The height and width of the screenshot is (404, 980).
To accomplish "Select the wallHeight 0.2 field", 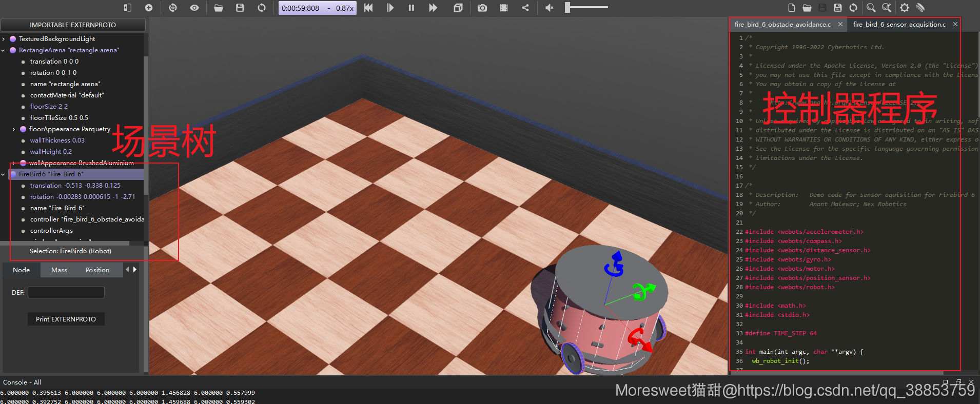I will tap(51, 152).
